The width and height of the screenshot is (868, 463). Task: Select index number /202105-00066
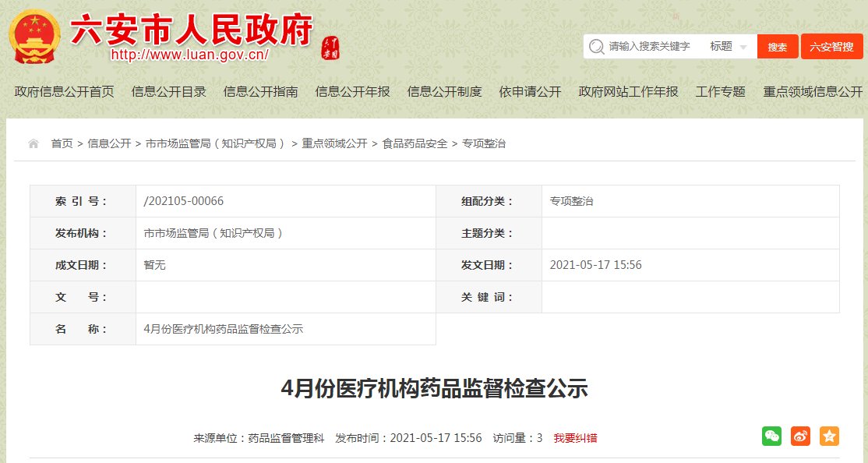[x=184, y=201]
